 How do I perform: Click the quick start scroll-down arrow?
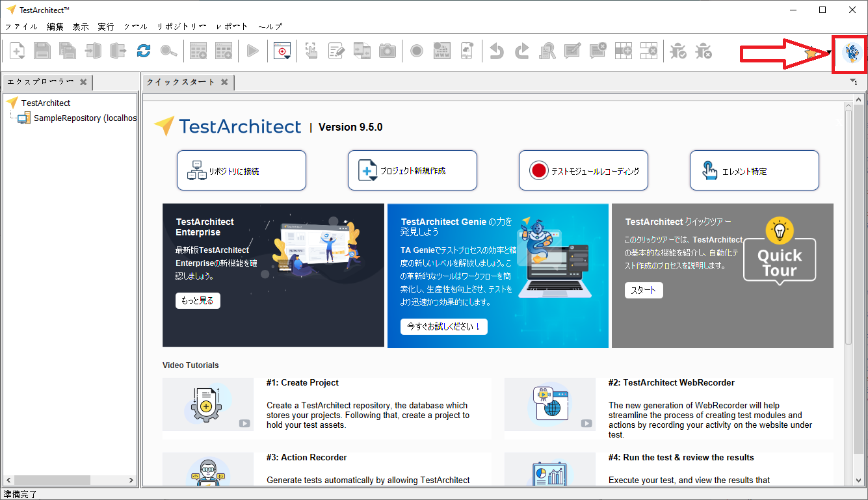[x=858, y=480]
